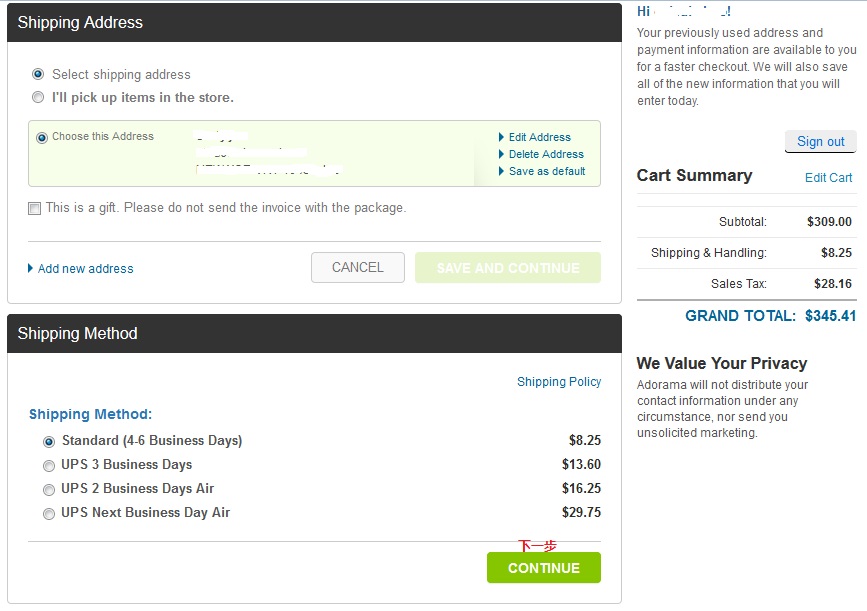Viewport: 867px width, 611px height.
Task: Click the Delete Address link
Action: [x=546, y=155]
